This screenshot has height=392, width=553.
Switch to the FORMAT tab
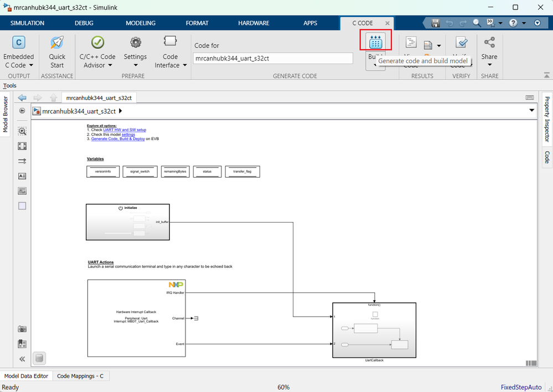[x=197, y=23]
